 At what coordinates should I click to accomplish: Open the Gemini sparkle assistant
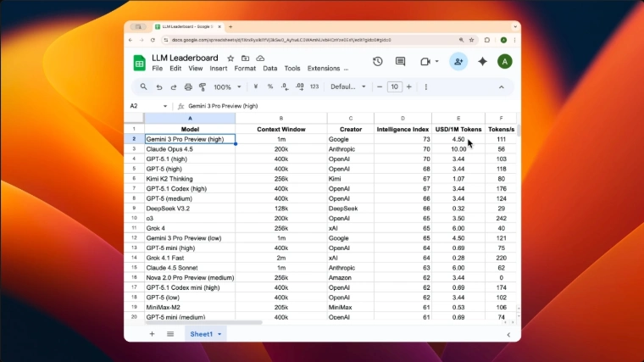[x=482, y=61]
